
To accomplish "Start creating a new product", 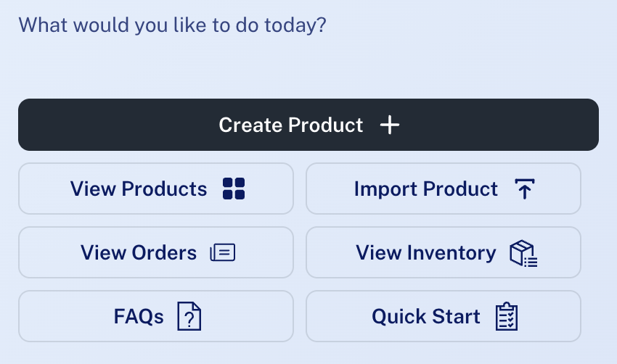I will [308, 125].
